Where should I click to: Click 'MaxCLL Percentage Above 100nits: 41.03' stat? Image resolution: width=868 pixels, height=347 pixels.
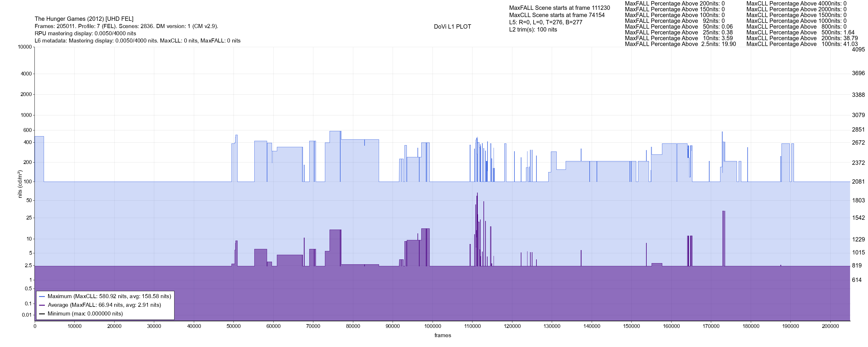click(802, 44)
